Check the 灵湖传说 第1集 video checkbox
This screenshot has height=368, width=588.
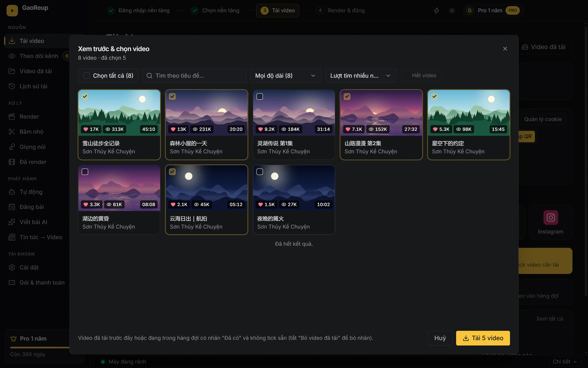pyautogui.click(x=260, y=96)
